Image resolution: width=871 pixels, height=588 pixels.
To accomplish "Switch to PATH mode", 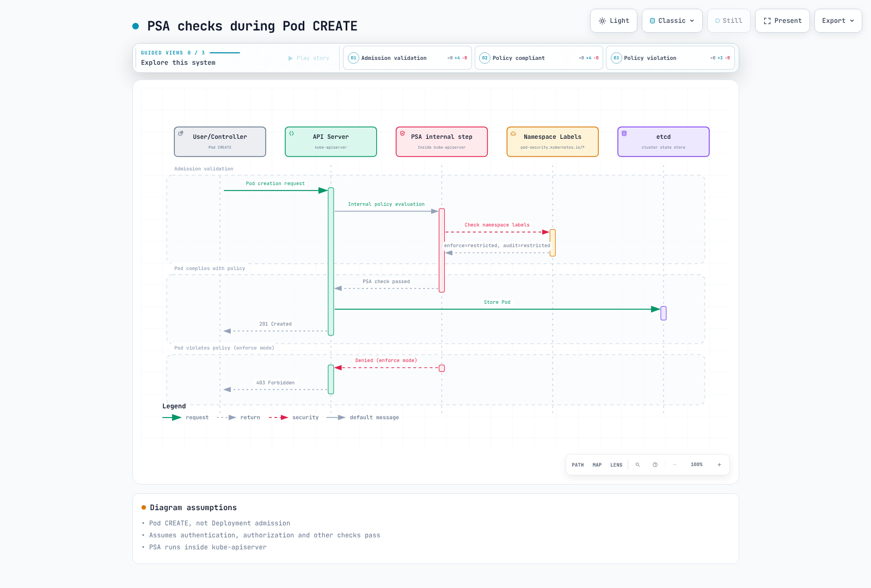I will point(578,465).
